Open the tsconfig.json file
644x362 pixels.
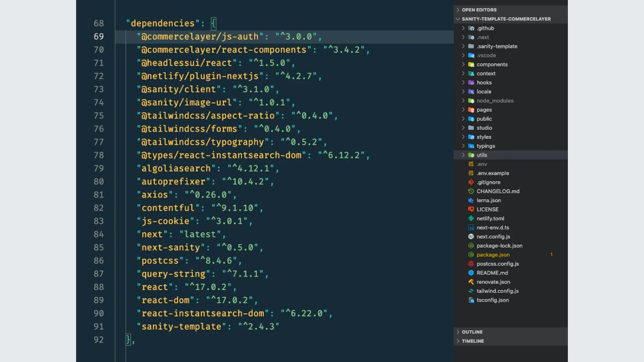(493, 300)
